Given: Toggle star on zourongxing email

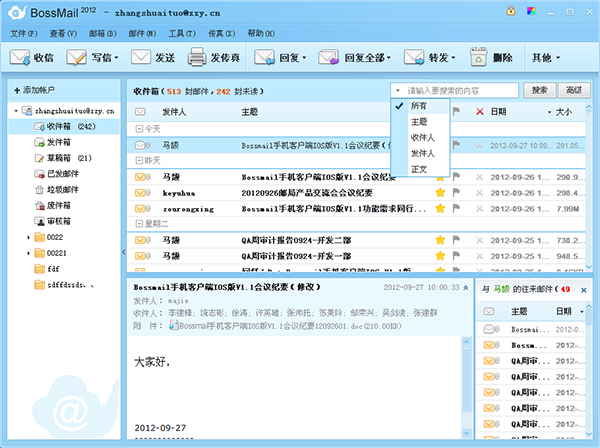Looking at the screenshot, I should [x=440, y=208].
